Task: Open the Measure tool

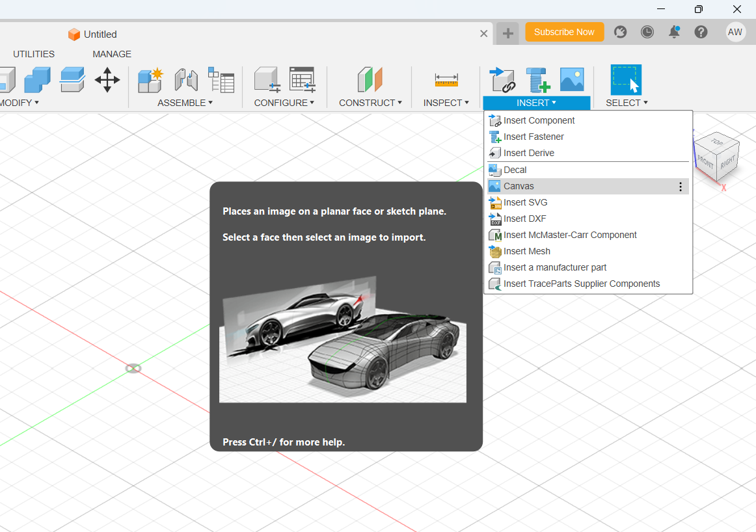Action: (446, 80)
